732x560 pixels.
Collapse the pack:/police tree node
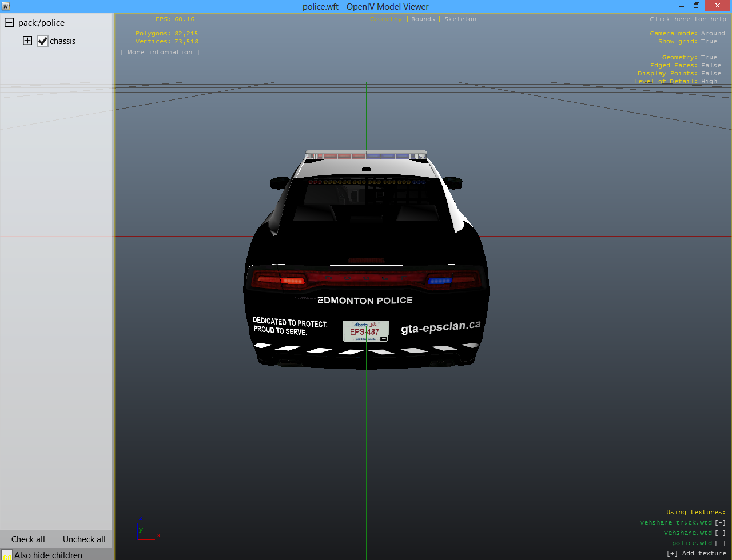click(x=9, y=23)
